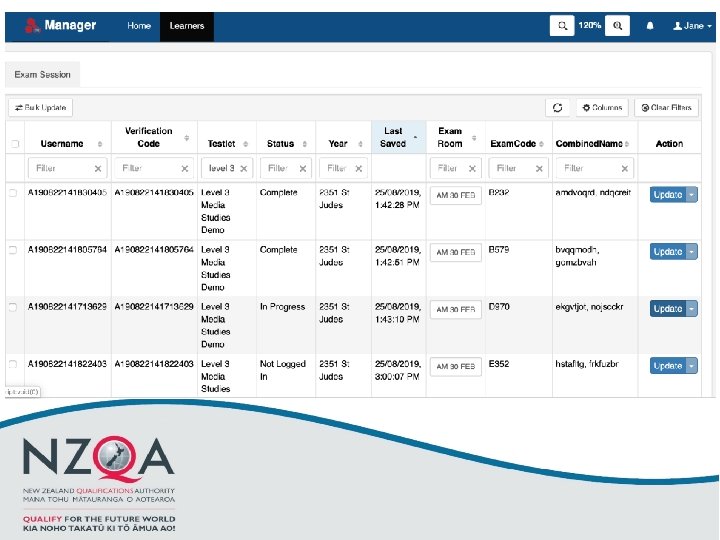720x540 pixels.
Task: Open the Jane user dropdown
Action: point(692,26)
